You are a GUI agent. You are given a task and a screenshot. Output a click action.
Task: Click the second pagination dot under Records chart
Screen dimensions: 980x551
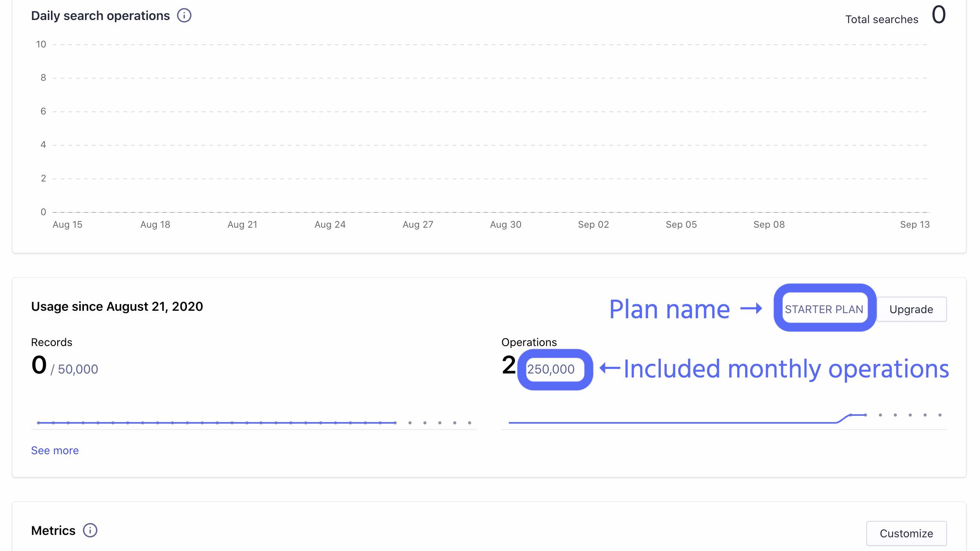(x=425, y=422)
